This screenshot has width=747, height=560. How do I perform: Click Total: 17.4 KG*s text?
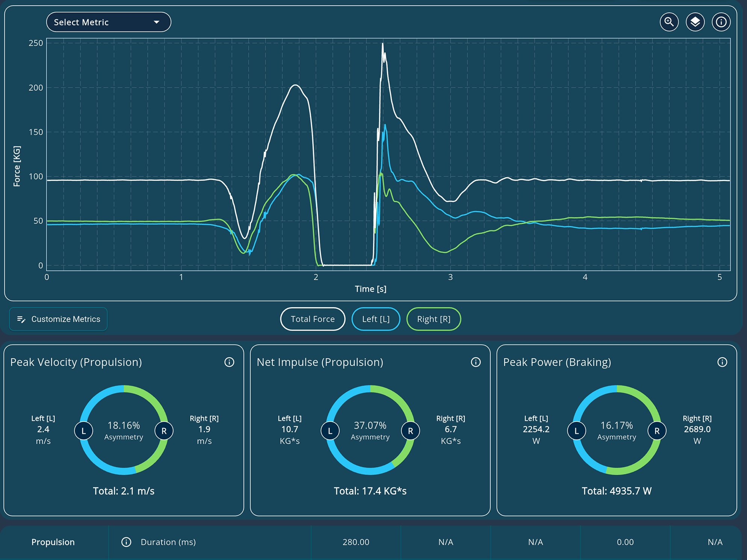click(370, 491)
